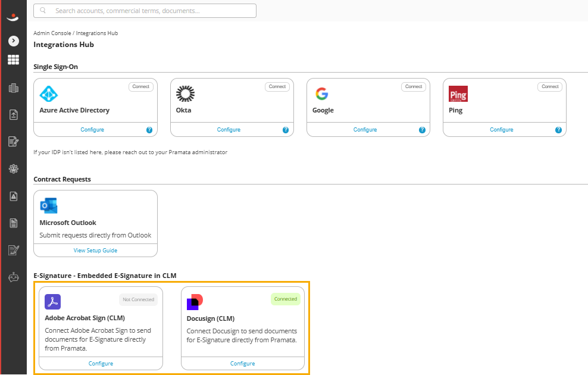
Task: Click the Connected badge on Docusign card
Action: [x=286, y=299]
